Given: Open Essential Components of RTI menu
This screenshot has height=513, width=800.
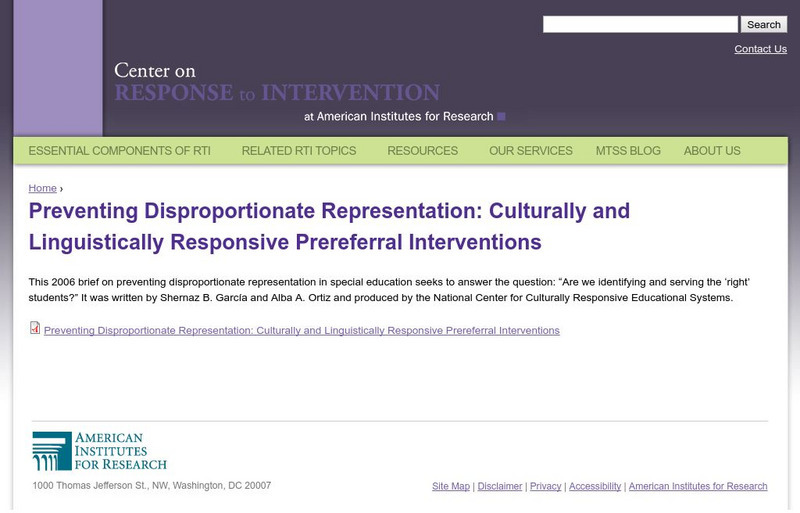Looking at the screenshot, I should point(119,151).
